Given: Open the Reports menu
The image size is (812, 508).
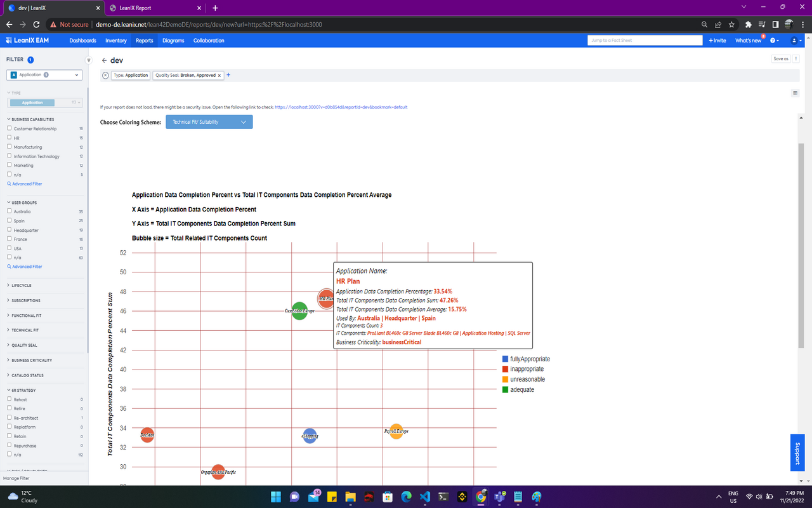Looking at the screenshot, I should pos(145,41).
